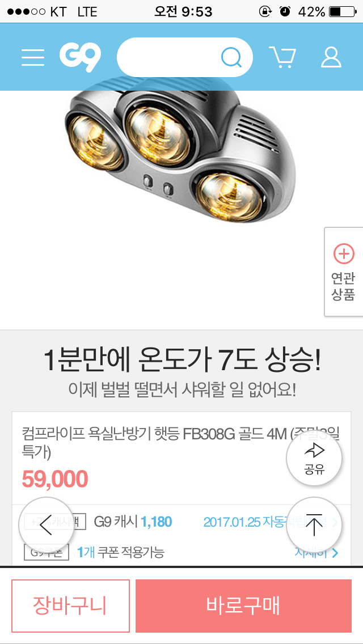Open 자세히 coupon details chevron
The height and width of the screenshot is (644, 363).
[x=317, y=553]
